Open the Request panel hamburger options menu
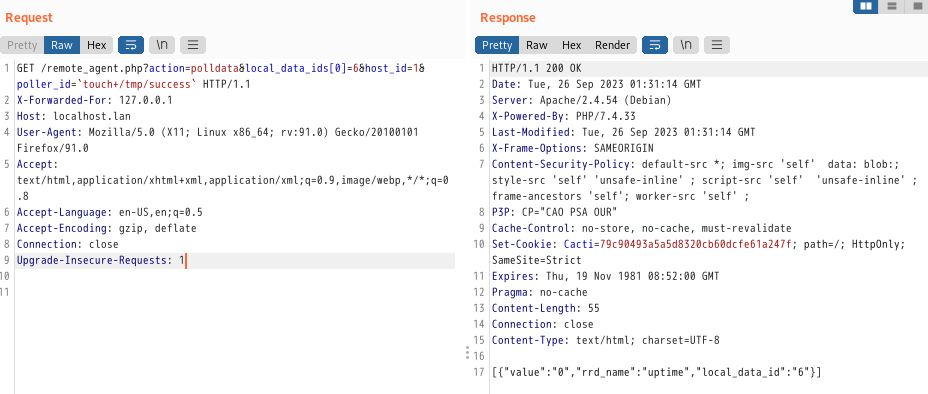928x394 pixels. [x=193, y=45]
